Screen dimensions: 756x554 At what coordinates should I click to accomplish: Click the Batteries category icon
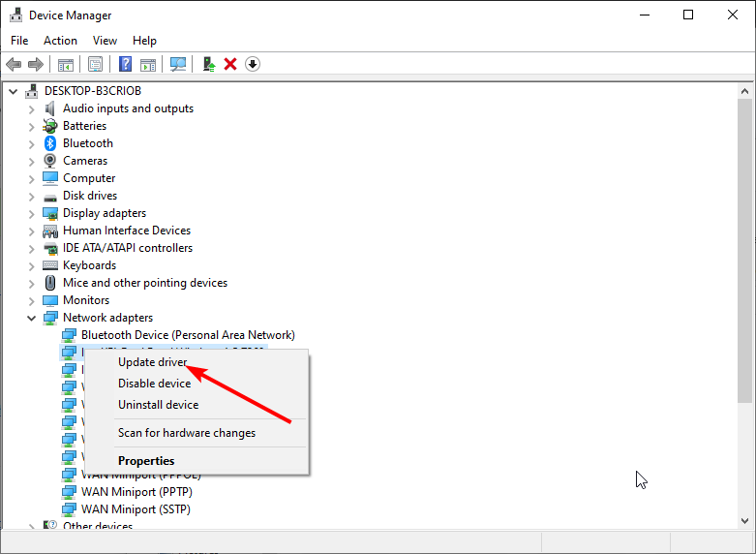tap(50, 126)
